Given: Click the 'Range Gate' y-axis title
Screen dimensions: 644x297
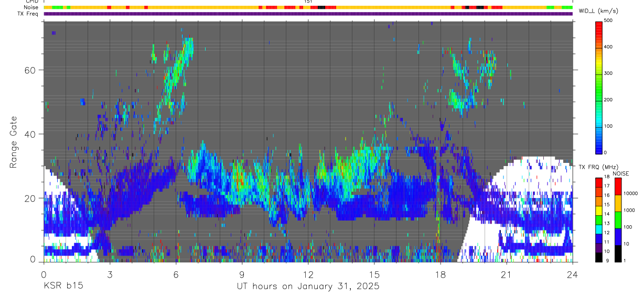Looking at the screenshot, I should (x=14, y=142).
